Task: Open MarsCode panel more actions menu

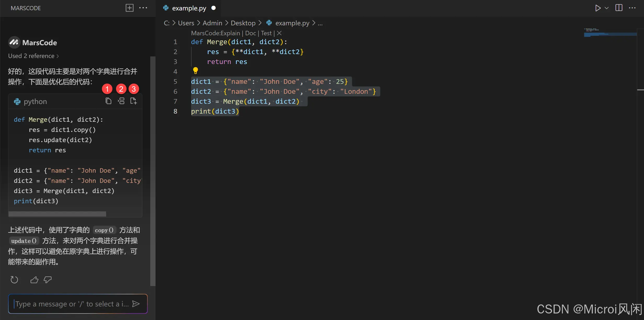Action: 143,8
